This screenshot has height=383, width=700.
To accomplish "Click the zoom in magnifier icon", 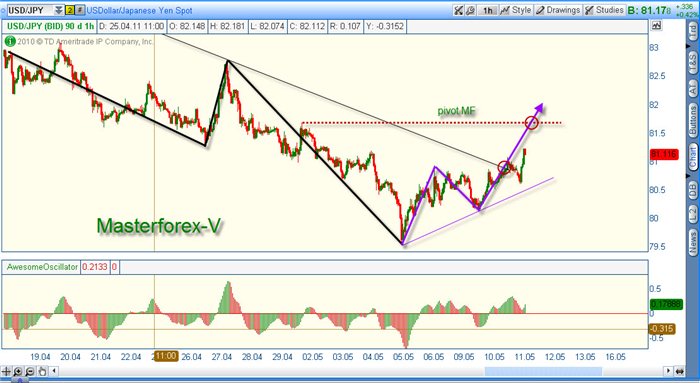I will point(18,371).
